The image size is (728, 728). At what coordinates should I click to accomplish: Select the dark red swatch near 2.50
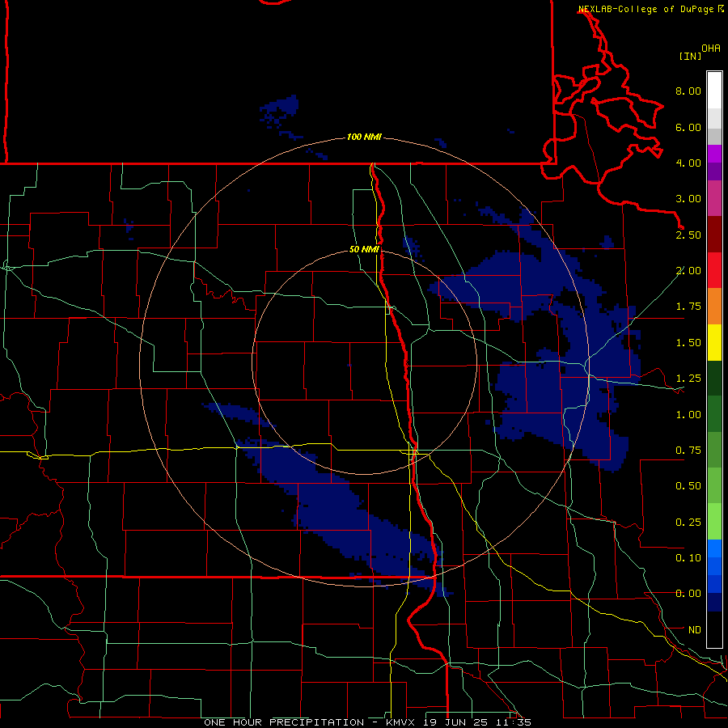coord(714,235)
